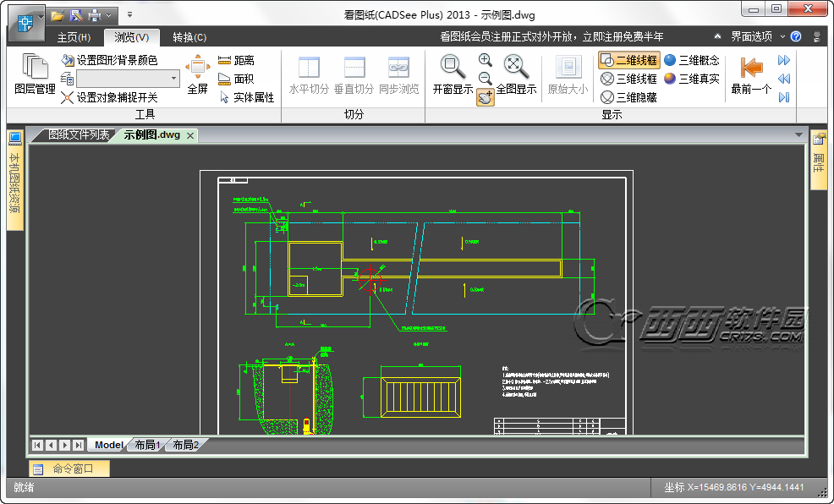Expand 本机图纸资源 side panel

(x=15, y=181)
